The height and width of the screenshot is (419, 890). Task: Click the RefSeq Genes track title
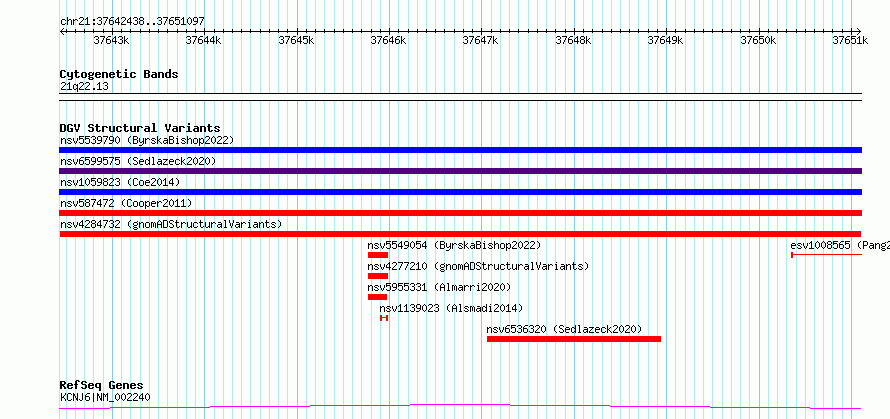[102, 386]
